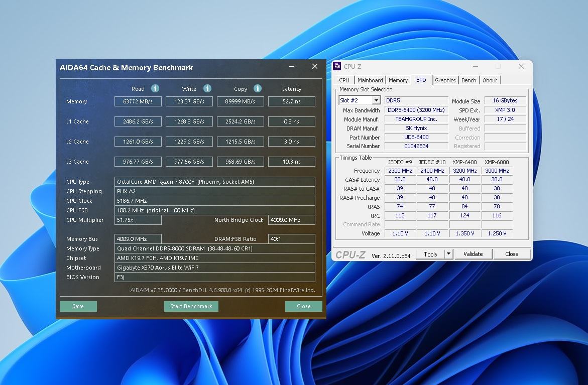This screenshot has height=385, width=588.
Task: Click Part Number value UD5-6400
Action: pos(416,137)
